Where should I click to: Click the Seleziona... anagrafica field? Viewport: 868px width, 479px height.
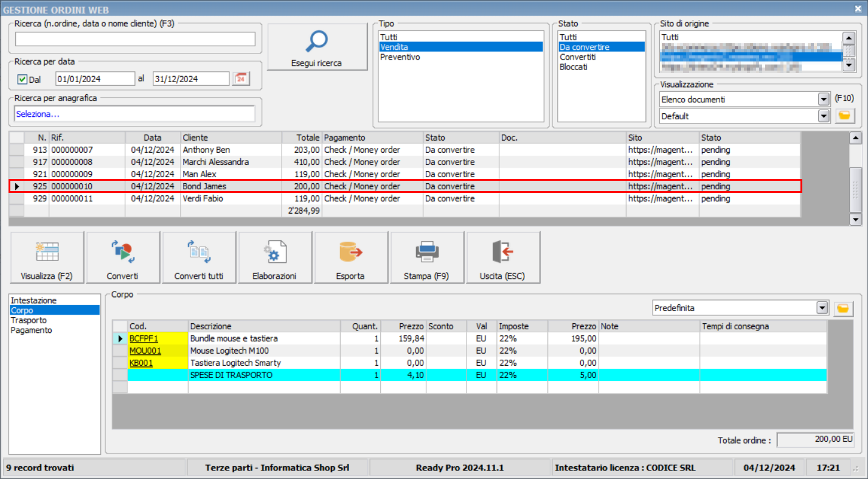134,114
